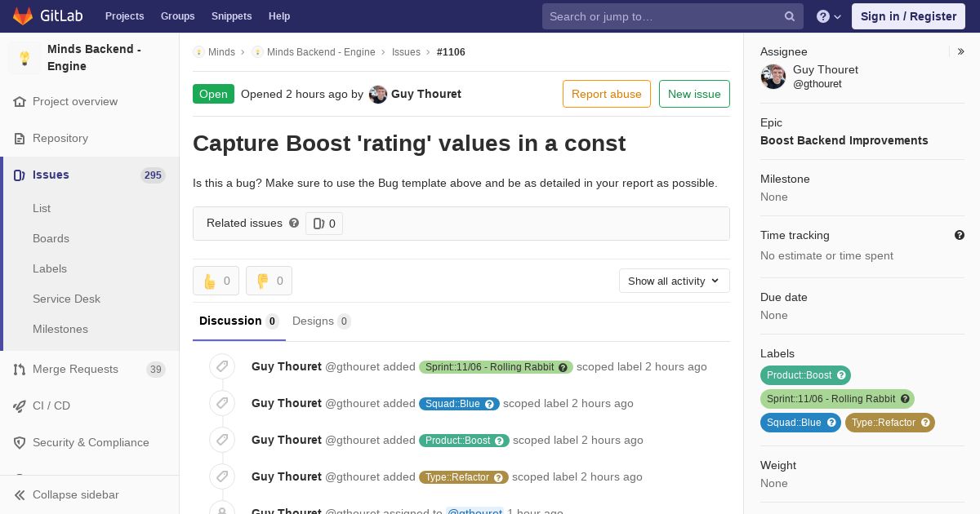This screenshot has height=514, width=980.
Task: Click Guy Thouret's avatar beside Opened text
Action: [378, 95]
